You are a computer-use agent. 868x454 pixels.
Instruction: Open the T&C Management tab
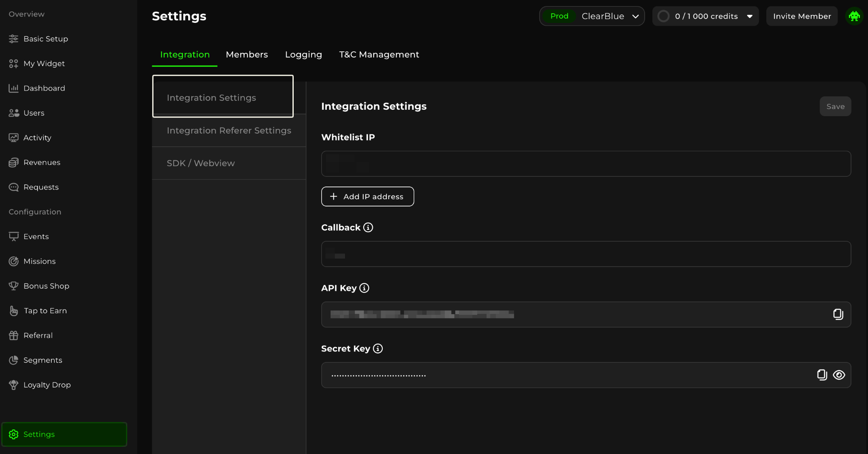coord(379,55)
